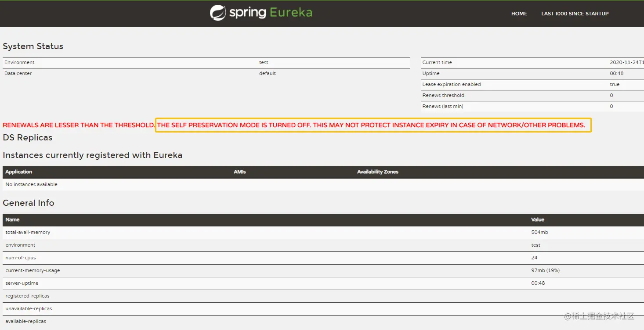
Task: Select the registered-replicas row name
Action: (27, 296)
